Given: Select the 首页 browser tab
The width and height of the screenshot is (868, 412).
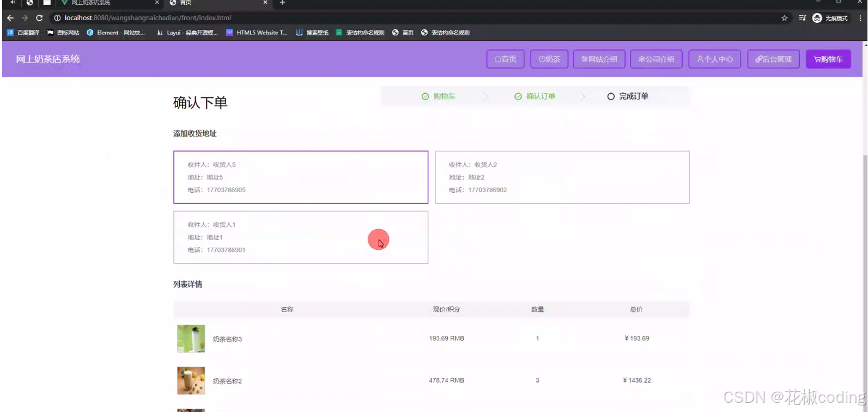Looking at the screenshot, I should point(218,3).
